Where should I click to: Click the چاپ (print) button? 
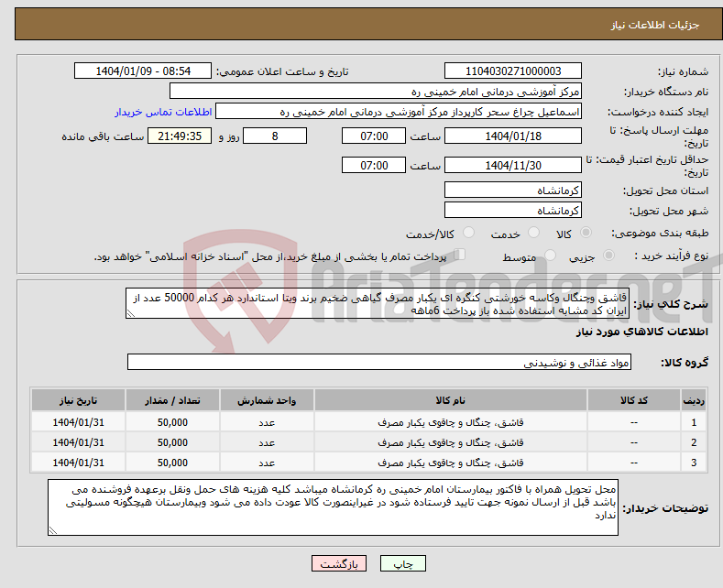click(402, 563)
